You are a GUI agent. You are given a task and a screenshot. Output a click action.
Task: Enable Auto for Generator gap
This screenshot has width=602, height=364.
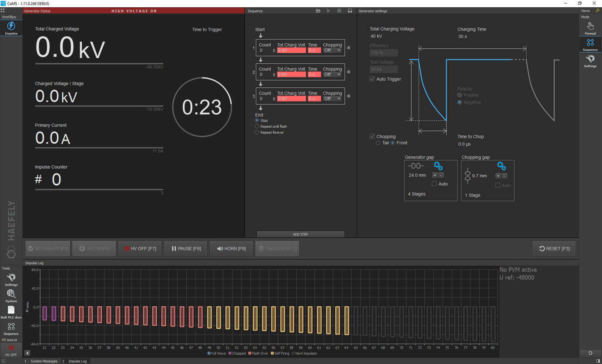pos(434,184)
